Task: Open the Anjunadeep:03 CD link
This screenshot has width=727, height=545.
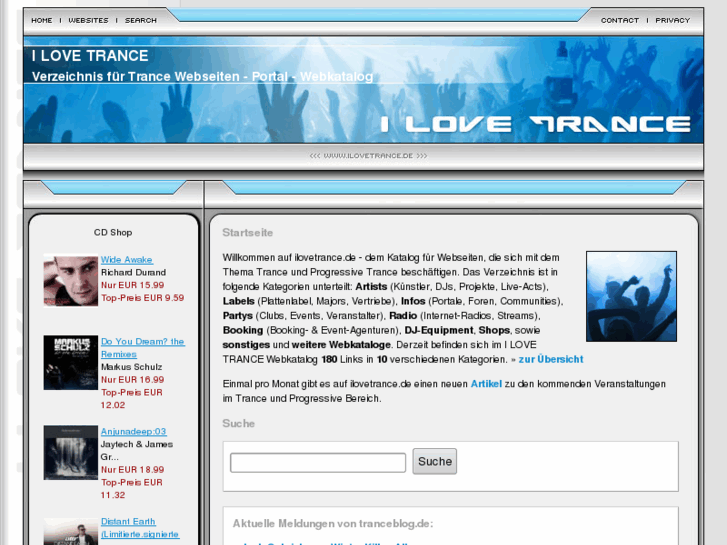Action: coord(134,431)
